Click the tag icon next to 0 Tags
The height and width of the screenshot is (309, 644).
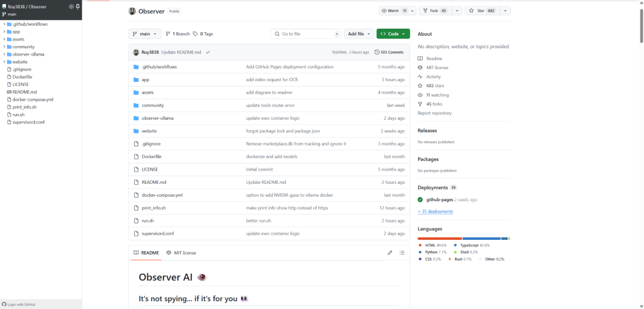(x=196, y=33)
